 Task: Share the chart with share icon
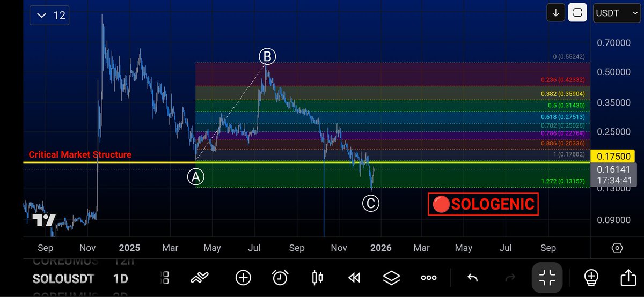628,277
